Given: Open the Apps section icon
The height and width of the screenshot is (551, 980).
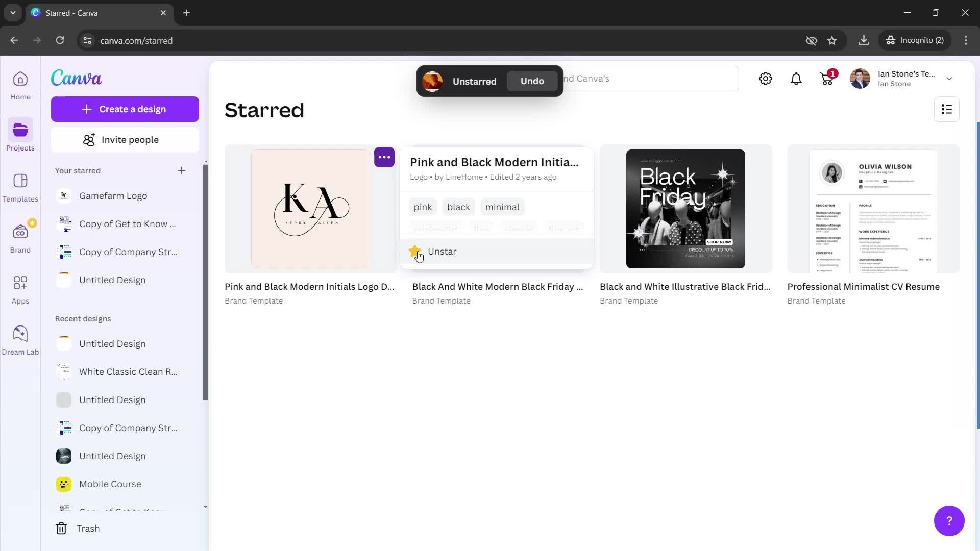Looking at the screenshot, I should [x=19, y=283].
